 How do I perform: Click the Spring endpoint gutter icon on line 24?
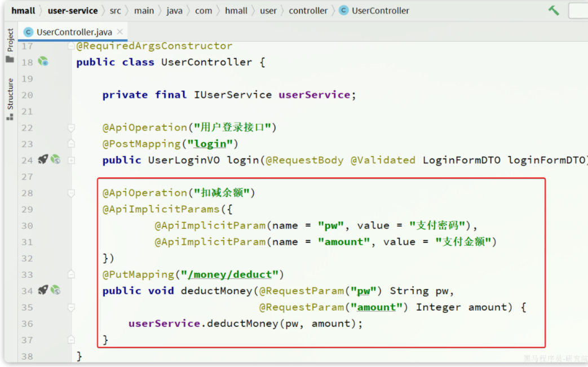55,160
